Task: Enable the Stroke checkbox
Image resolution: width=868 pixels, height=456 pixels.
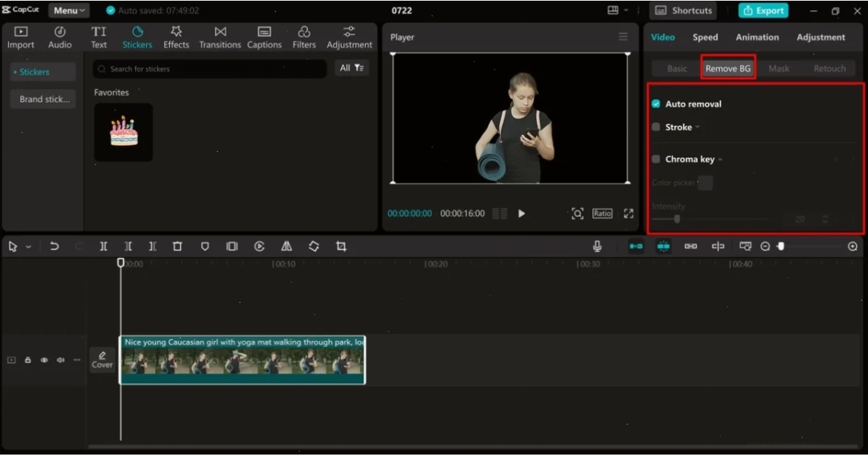Action: click(x=656, y=127)
